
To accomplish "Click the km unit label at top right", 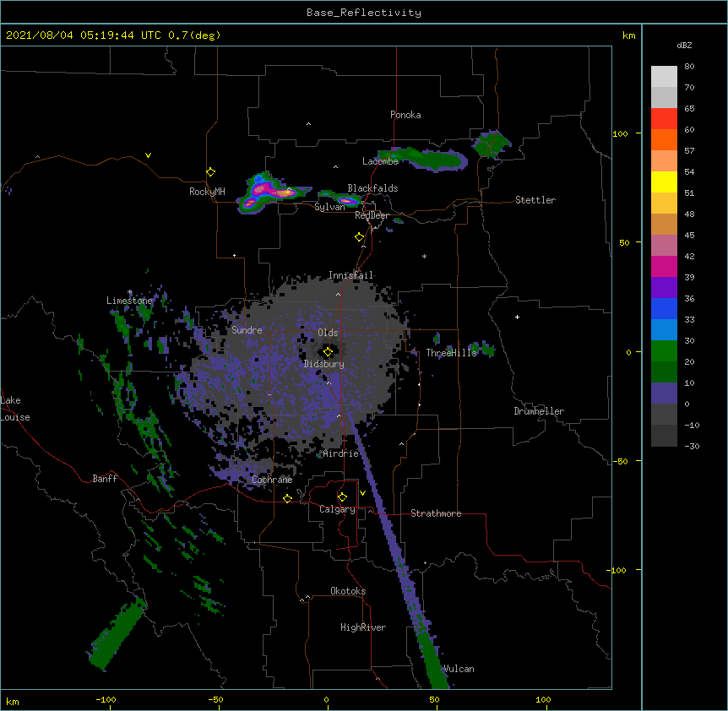I will coord(629,35).
